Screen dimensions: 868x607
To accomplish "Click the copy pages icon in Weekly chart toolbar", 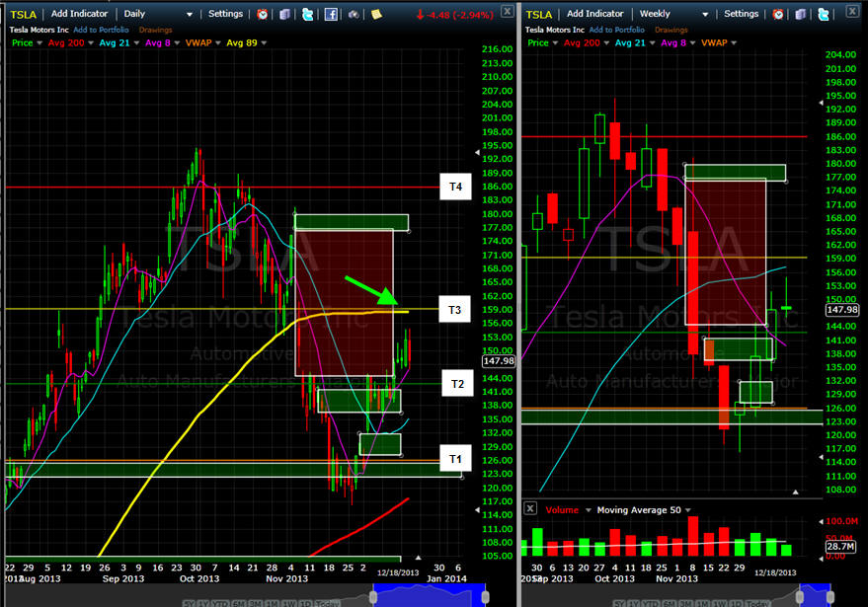I will (x=801, y=15).
